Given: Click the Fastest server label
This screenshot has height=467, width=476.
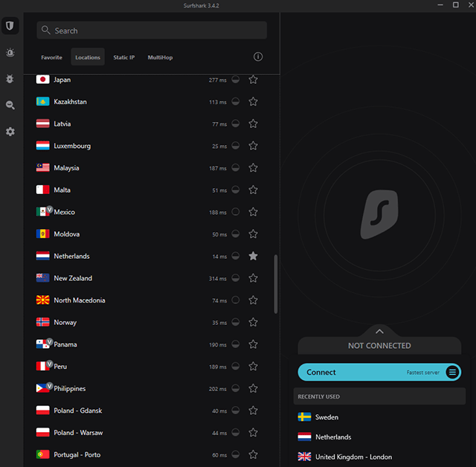Looking at the screenshot, I should [423, 373].
